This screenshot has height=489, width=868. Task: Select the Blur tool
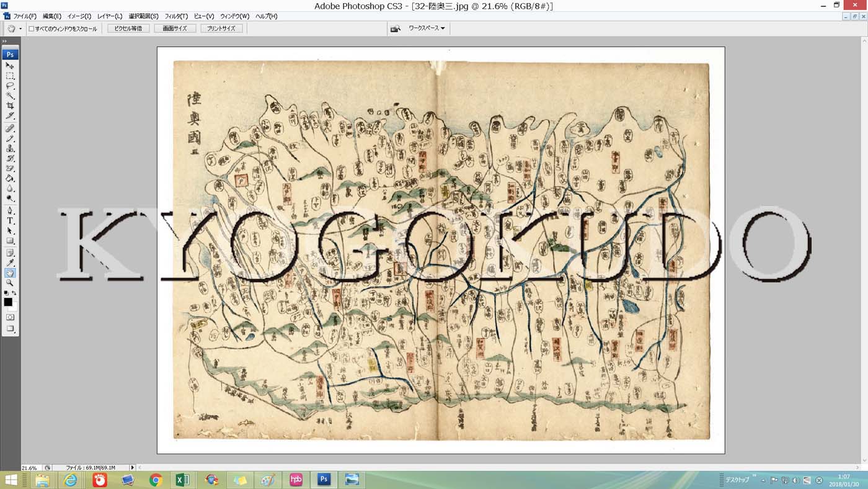point(10,188)
